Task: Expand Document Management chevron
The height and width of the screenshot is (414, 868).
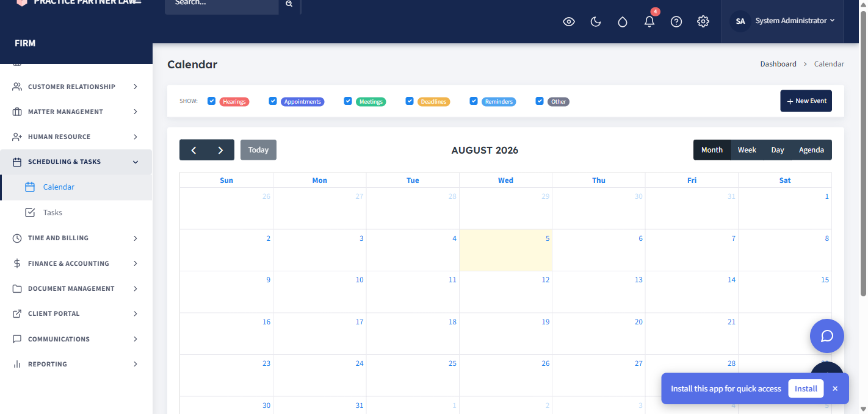Action: [x=136, y=288]
